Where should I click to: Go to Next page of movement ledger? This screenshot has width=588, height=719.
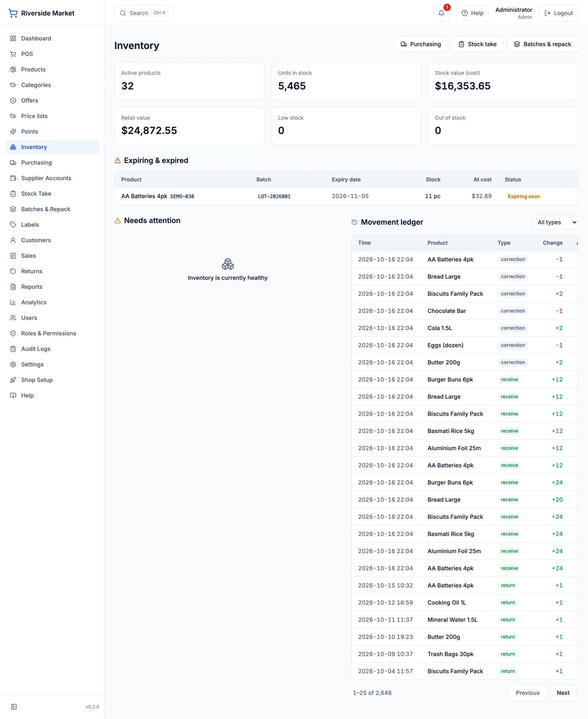point(563,693)
